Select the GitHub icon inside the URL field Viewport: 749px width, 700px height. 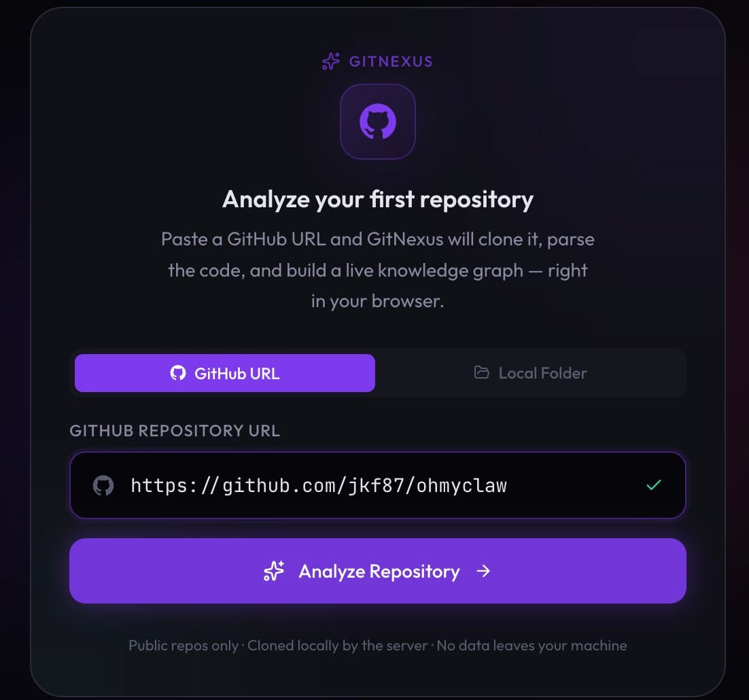[103, 485]
